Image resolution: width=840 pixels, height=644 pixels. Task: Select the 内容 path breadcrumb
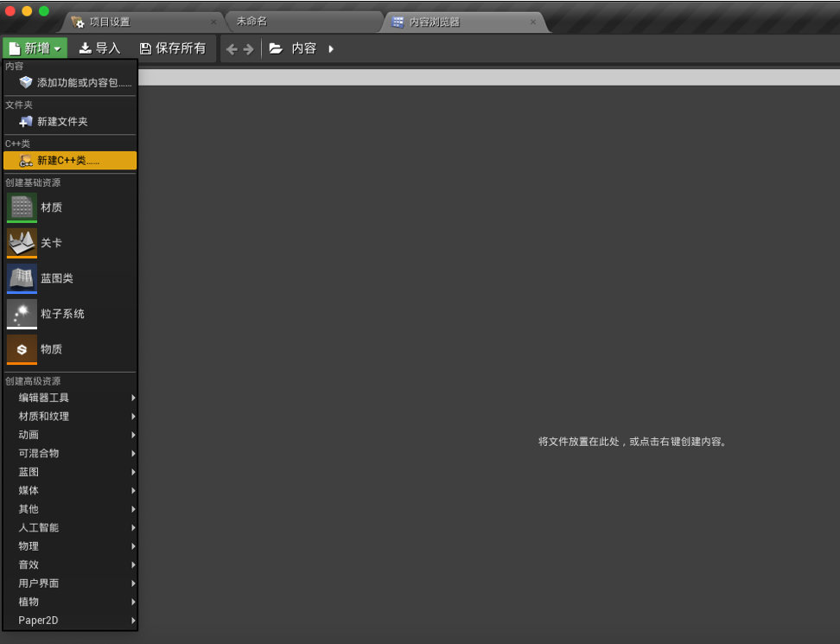[x=303, y=48]
